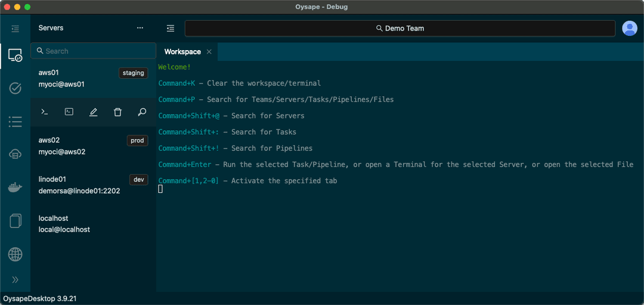The height and width of the screenshot is (305, 644).
Task: Select the linode01 server entry
Action: point(93,185)
